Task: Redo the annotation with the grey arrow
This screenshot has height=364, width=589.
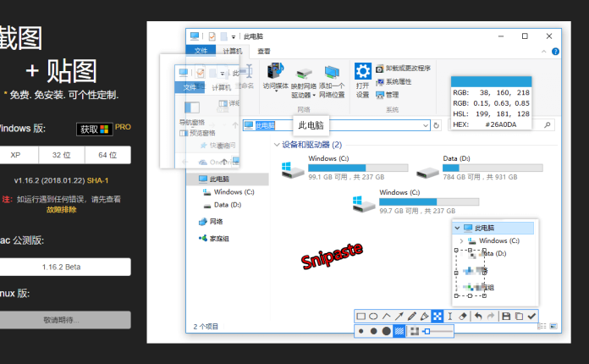Action: click(491, 317)
